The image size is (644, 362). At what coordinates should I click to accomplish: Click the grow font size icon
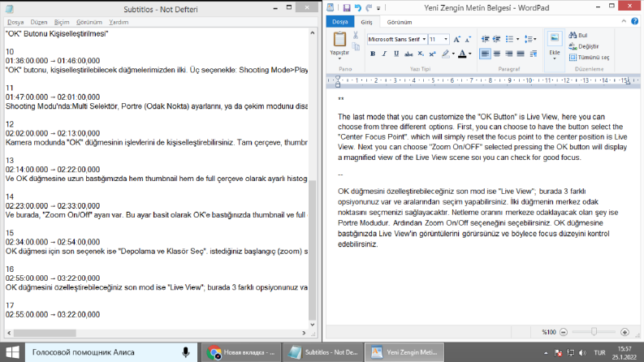point(456,40)
